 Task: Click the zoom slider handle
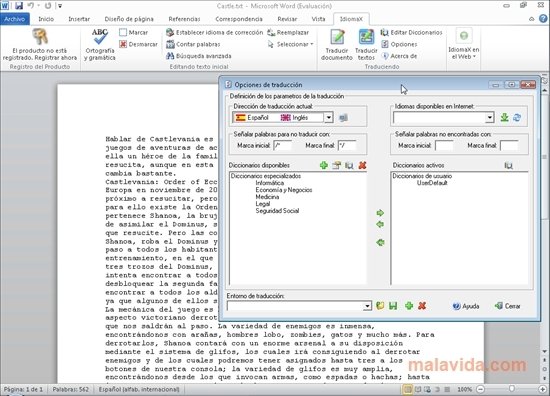(512, 389)
